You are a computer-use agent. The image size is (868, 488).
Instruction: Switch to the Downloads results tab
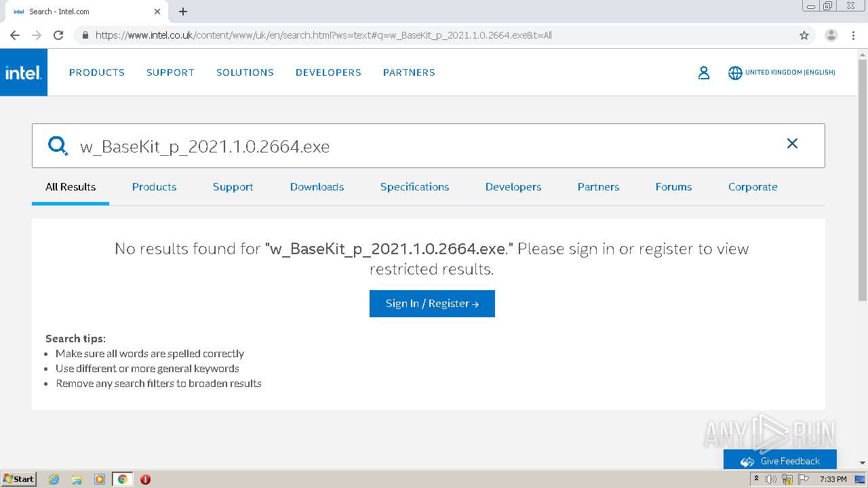pyautogui.click(x=317, y=187)
